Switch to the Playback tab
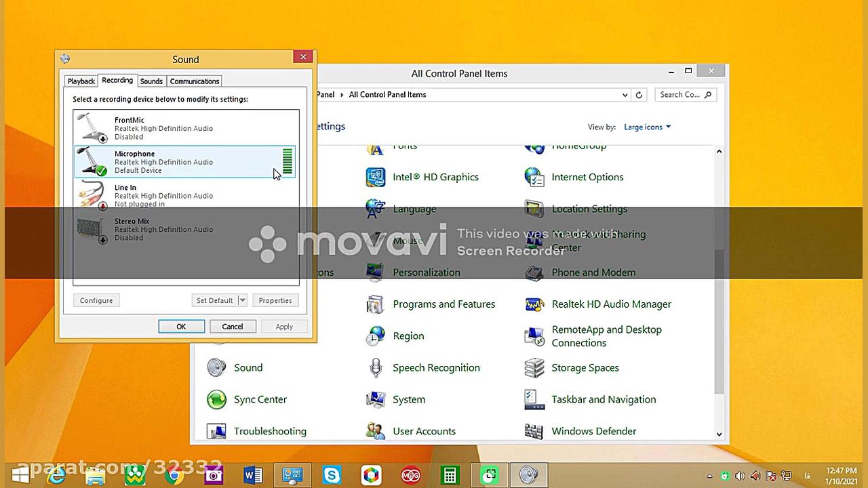This screenshot has height=488, width=868. (x=81, y=81)
